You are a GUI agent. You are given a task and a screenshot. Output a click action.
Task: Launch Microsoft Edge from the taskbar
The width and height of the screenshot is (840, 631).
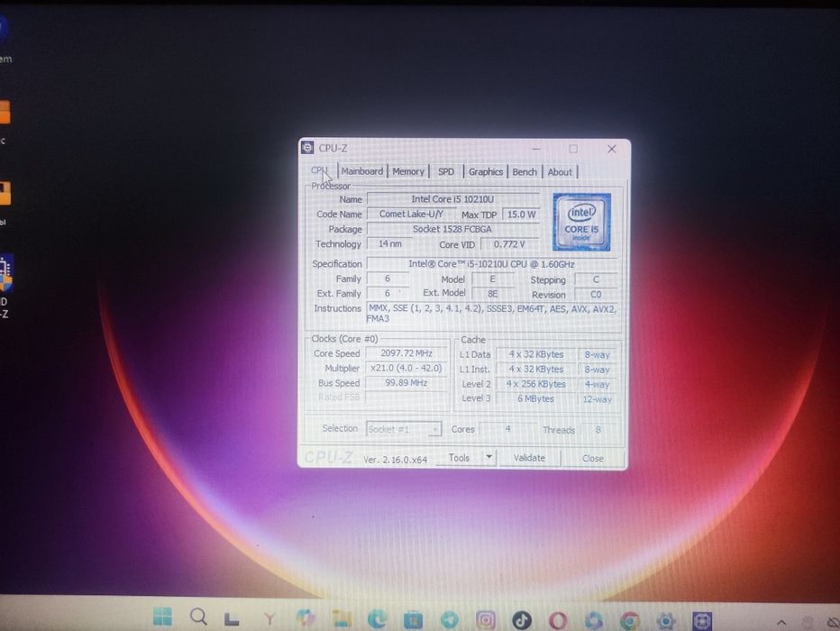click(x=378, y=619)
